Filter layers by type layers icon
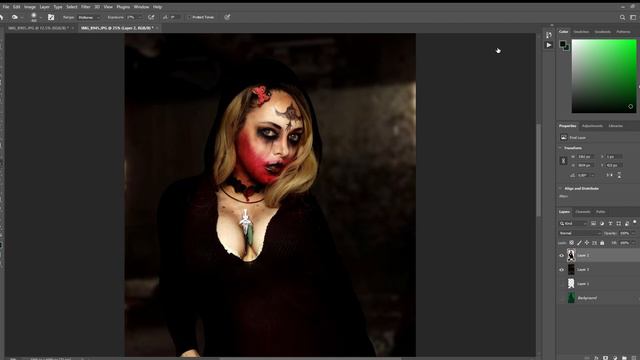 coord(610,223)
